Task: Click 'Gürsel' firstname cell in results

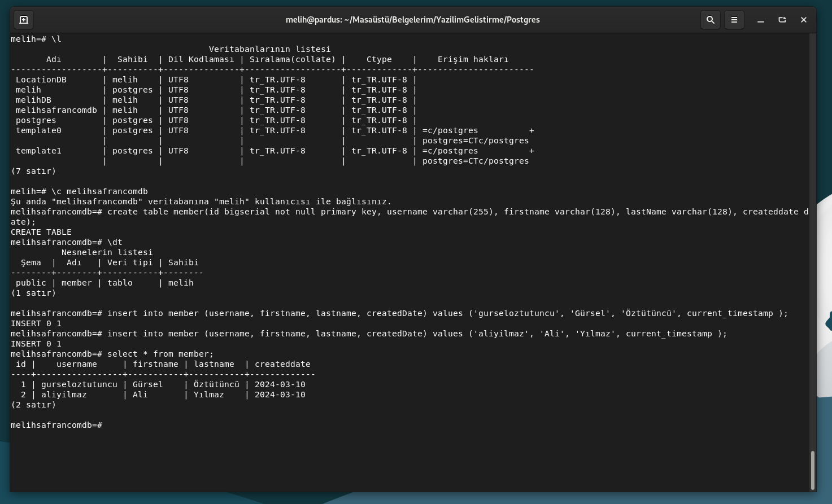Action: click(x=148, y=384)
